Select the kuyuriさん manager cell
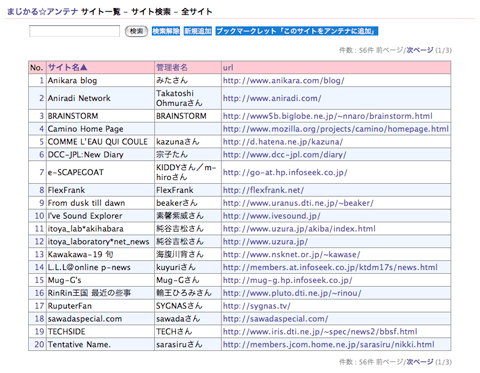This screenshot has height=373, width=480. click(188, 267)
